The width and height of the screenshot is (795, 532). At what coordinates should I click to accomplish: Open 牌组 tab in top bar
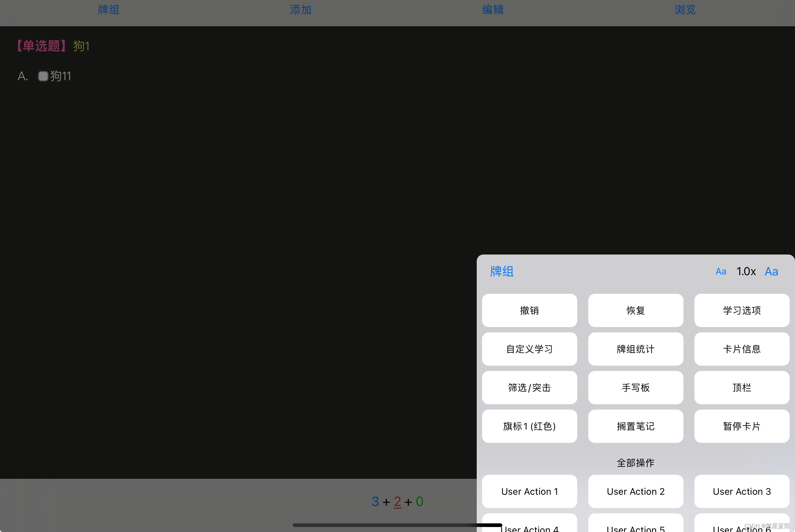[x=109, y=10]
